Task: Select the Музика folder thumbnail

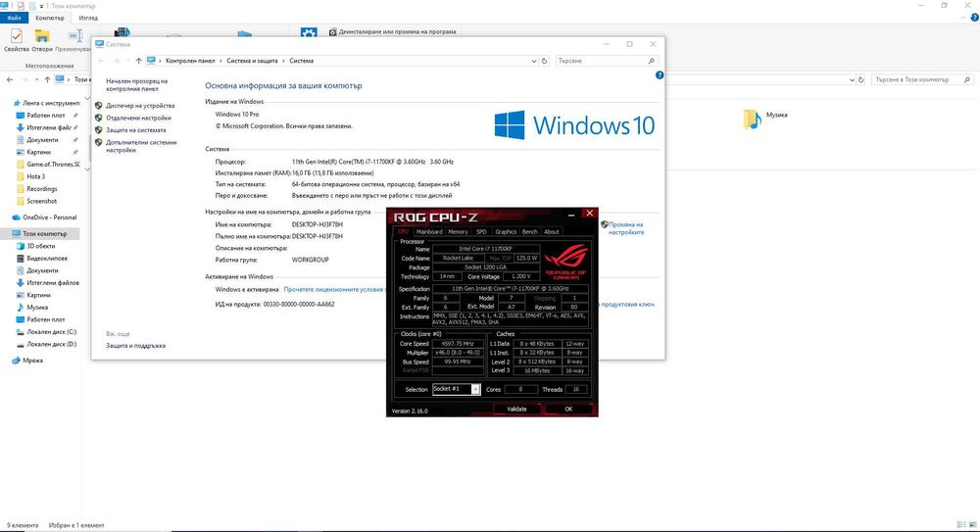Action: (753, 119)
